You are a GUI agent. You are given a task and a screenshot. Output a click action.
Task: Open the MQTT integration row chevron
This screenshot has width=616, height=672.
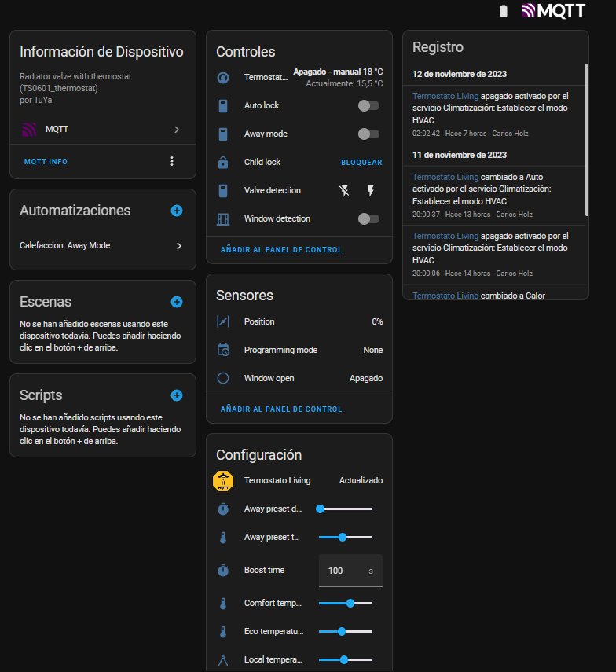pyautogui.click(x=177, y=129)
